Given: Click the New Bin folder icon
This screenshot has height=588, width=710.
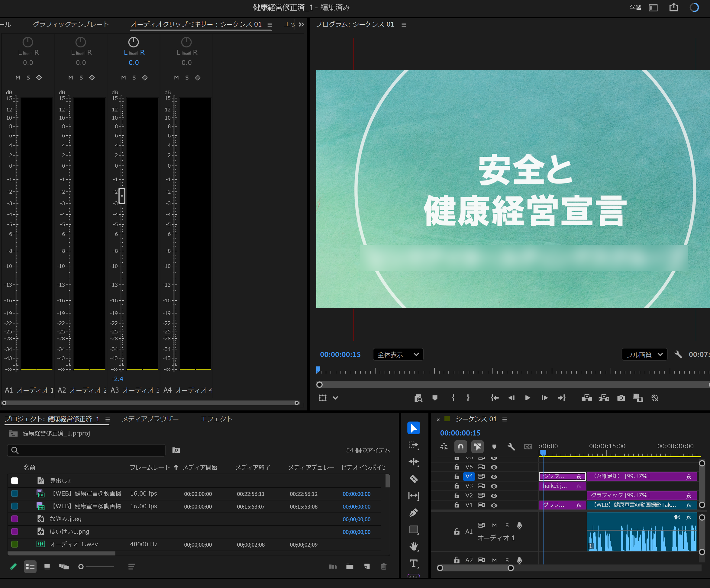Looking at the screenshot, I should click(350, 566).
